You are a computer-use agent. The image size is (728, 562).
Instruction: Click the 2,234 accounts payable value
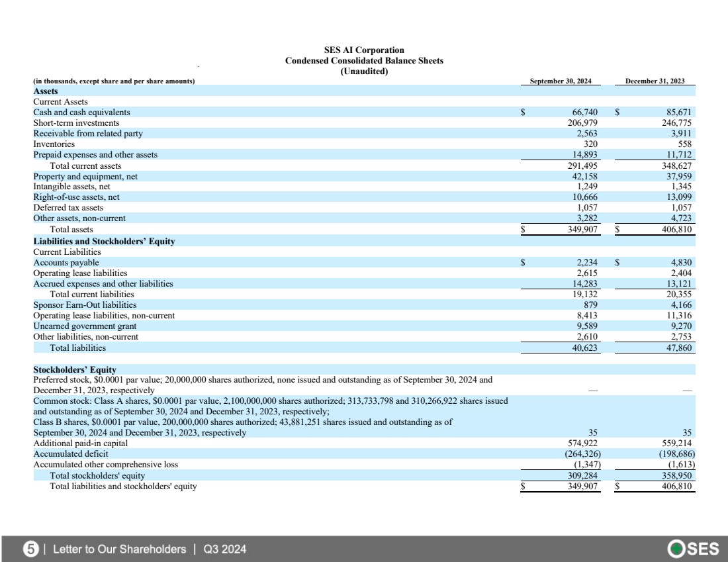point(587,263)
